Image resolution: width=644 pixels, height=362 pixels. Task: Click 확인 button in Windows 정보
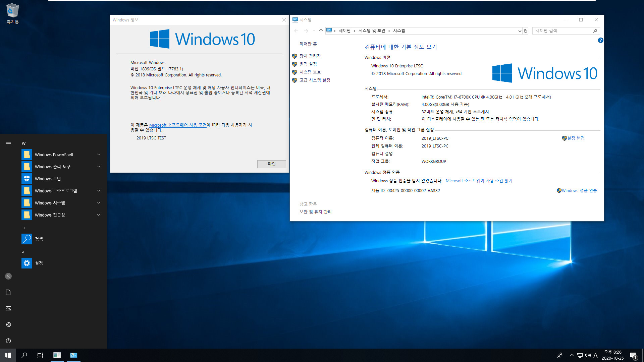pyautogui.click(x=271, y=164)
